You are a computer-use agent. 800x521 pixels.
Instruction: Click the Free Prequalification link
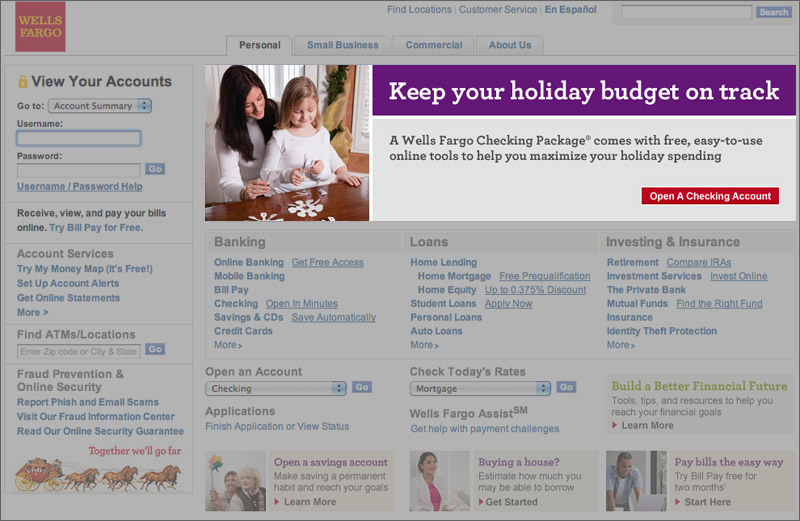click(545, 276)
